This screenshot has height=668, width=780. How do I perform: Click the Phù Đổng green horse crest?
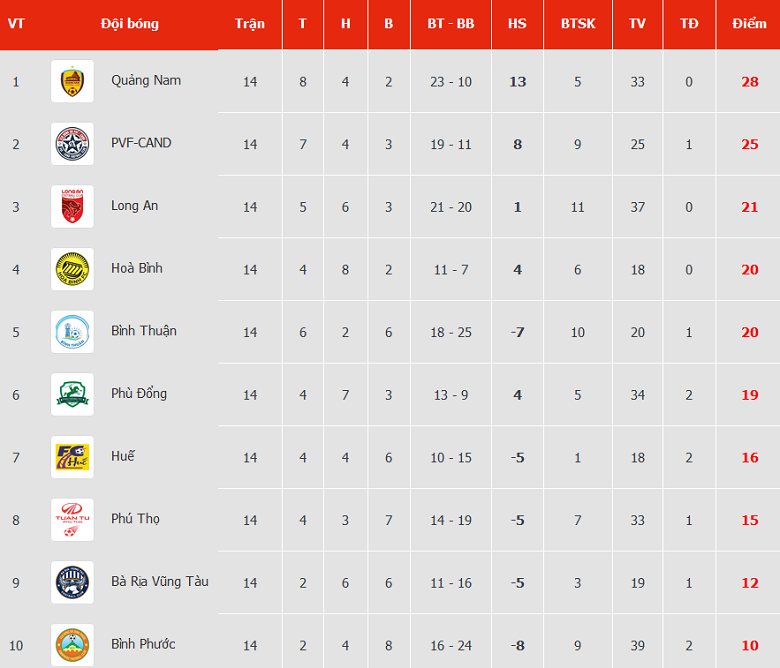pos(72,394)
